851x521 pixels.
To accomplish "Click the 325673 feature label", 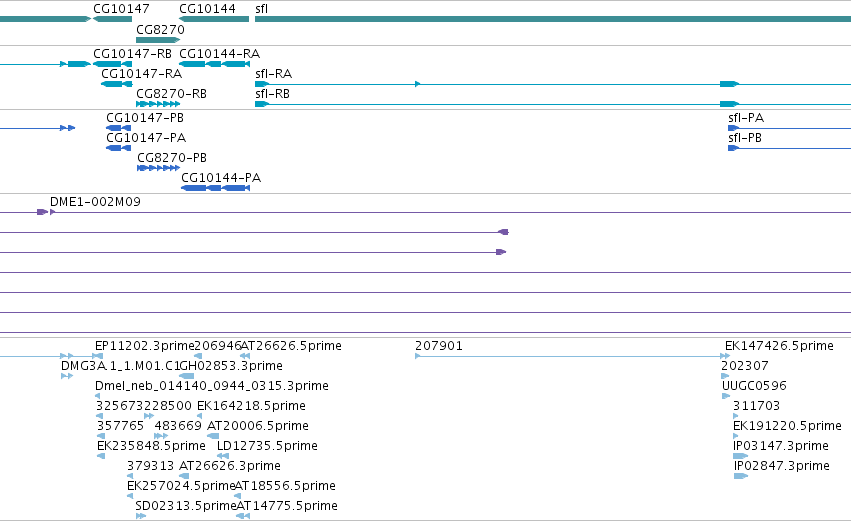I will (120, 406).
